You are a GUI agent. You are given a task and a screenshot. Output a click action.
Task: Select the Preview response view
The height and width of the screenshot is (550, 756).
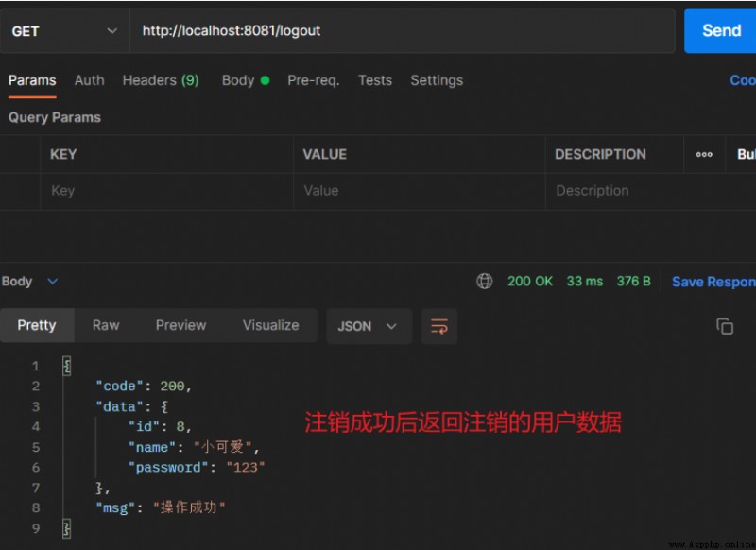(x=180, y=325)
